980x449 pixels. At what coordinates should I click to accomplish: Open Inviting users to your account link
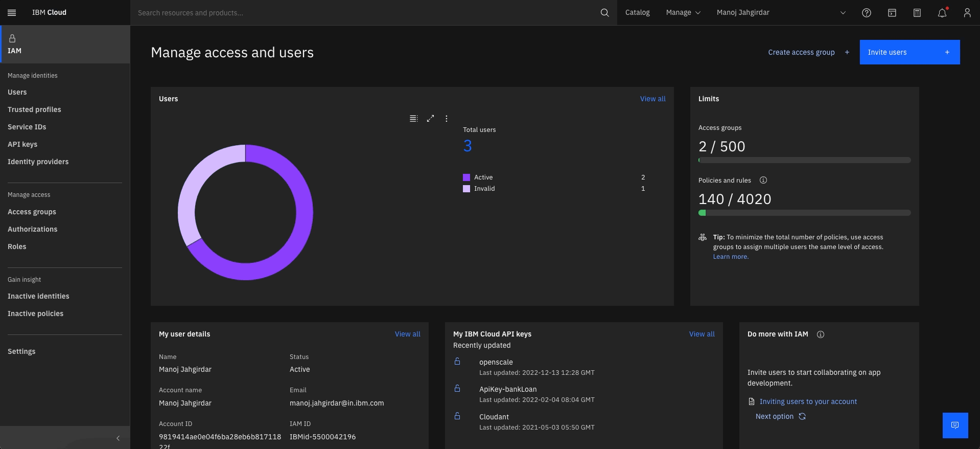point(808,401)
